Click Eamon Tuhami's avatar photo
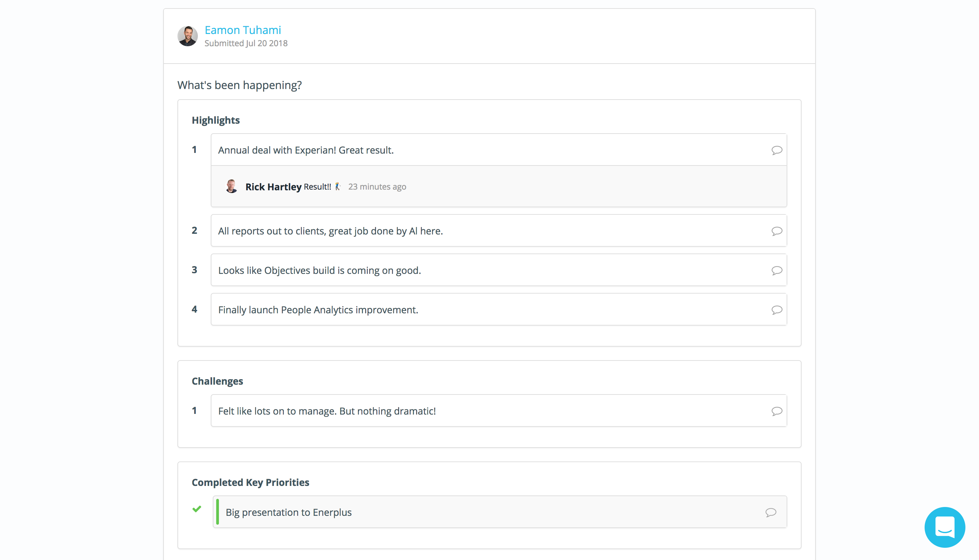The image size is (979, 560). pyautogui.click(x=187, y=36)
